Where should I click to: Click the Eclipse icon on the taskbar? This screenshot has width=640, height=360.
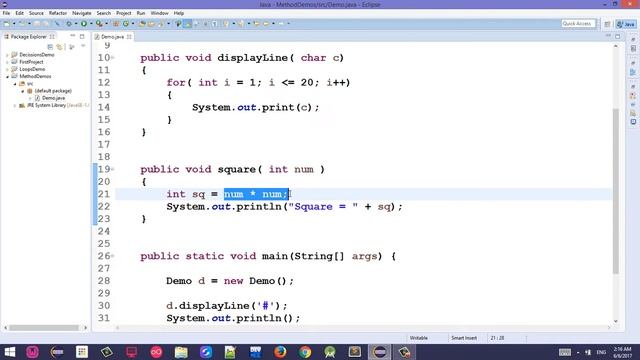coord(380,352)
